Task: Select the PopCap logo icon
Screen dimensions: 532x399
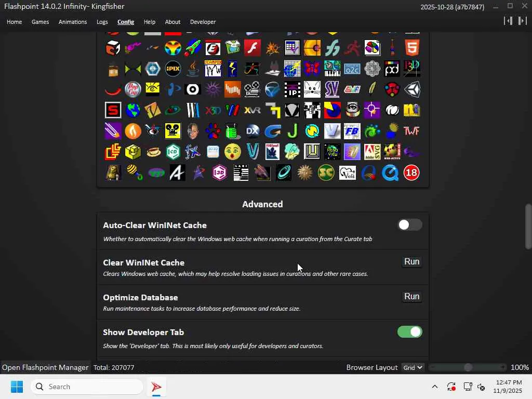Action: coord(133,89)
